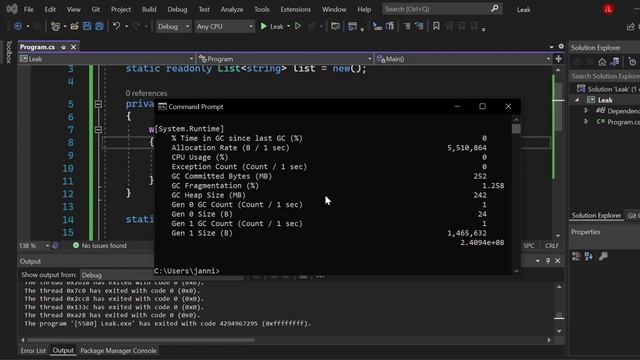This screenshot has width=640, height=360.
Task: Click Start Without Debugging outline play icon
Action: point(298,26)
